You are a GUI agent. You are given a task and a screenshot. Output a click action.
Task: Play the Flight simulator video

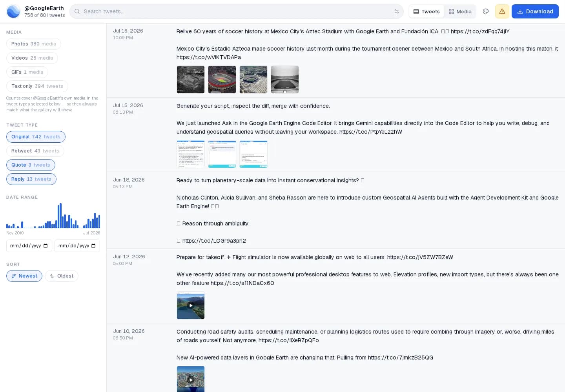click(191, 305)
